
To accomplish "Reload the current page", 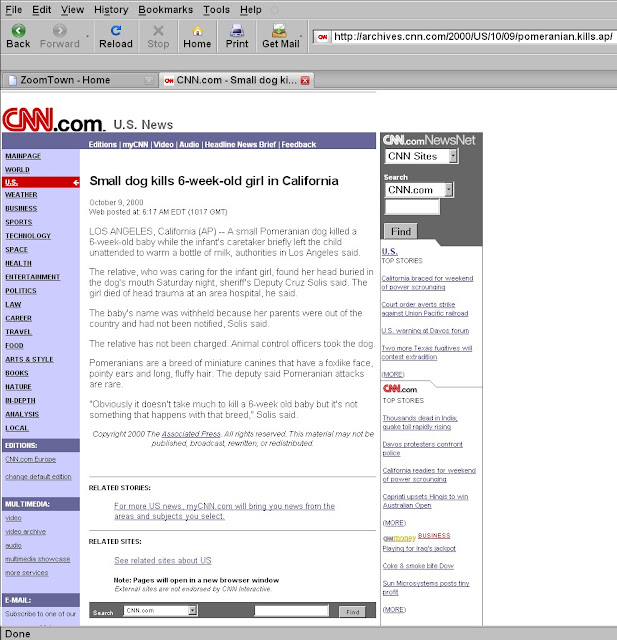I will coord(116,31).
